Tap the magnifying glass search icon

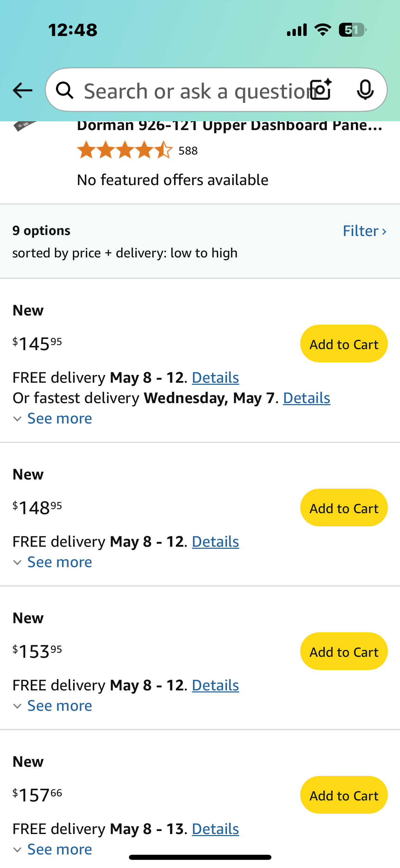coord(65,90)
